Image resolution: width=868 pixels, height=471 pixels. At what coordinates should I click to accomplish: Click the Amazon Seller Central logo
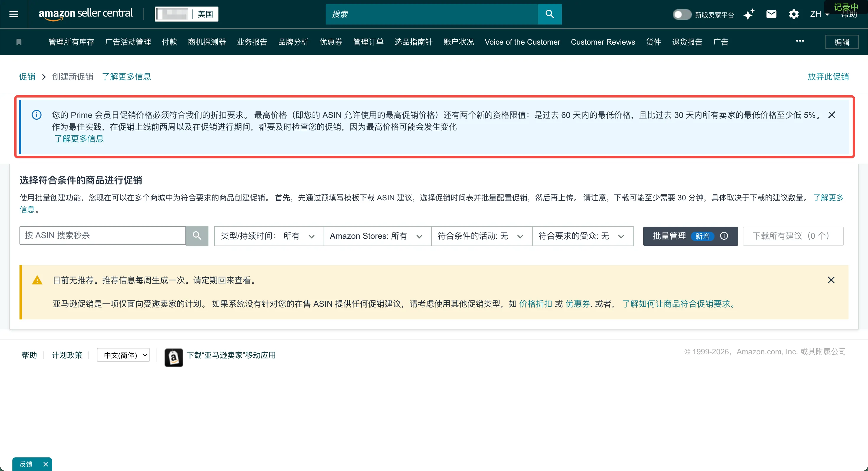click(86, 14)
